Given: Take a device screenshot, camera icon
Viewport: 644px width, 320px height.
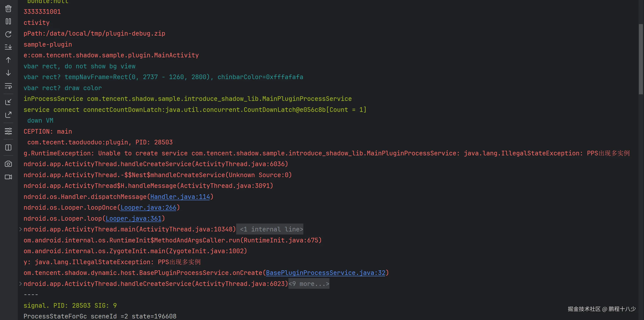Looking at the screenshot, I should pyautogui.click(x=8, y=164).
